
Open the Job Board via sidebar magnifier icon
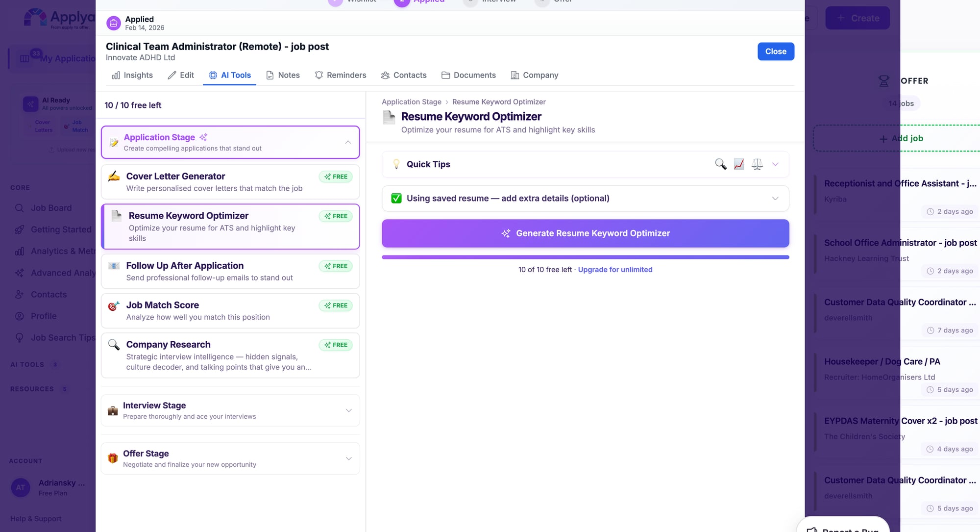20,207
